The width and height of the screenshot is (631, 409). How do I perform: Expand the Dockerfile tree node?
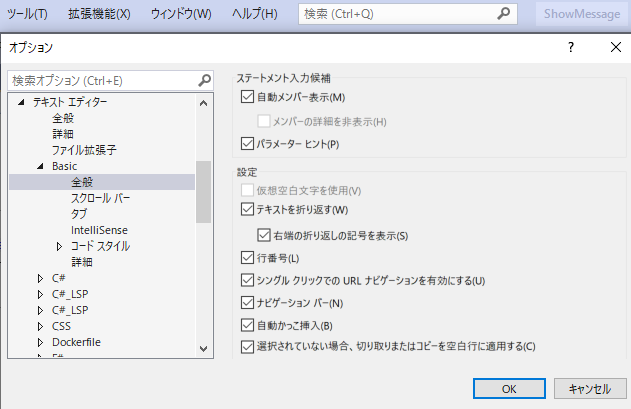point(40,342)
